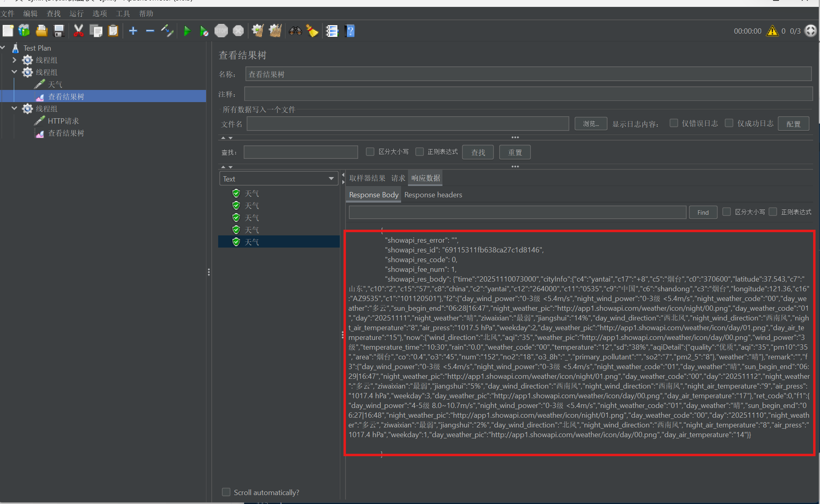Click Start No Pauses icon
820x504 pixels.
204,31
